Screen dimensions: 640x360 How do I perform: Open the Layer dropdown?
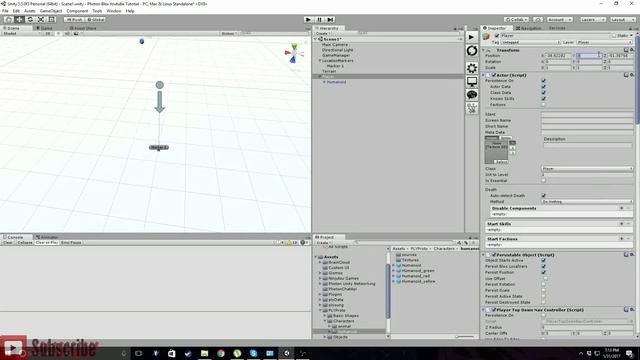click(x=605, y=42)
